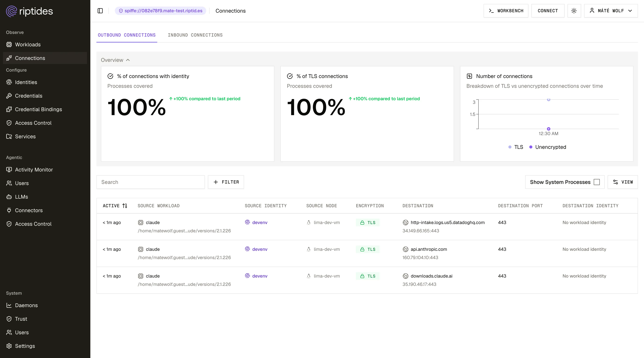Click the shield icon in the spiffe badge
644x358 pixels.
[121, 11]
